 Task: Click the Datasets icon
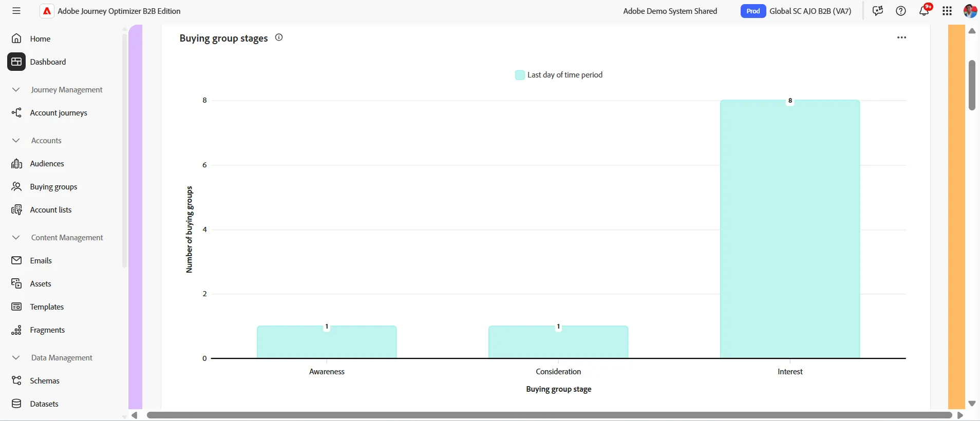[16, 404]
